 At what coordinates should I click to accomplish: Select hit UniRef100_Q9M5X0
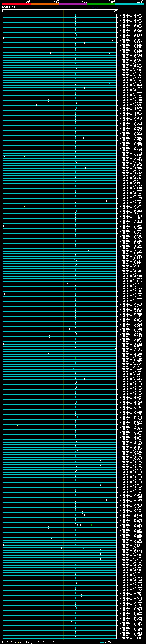pyautogui.click(x=131, y=32)
